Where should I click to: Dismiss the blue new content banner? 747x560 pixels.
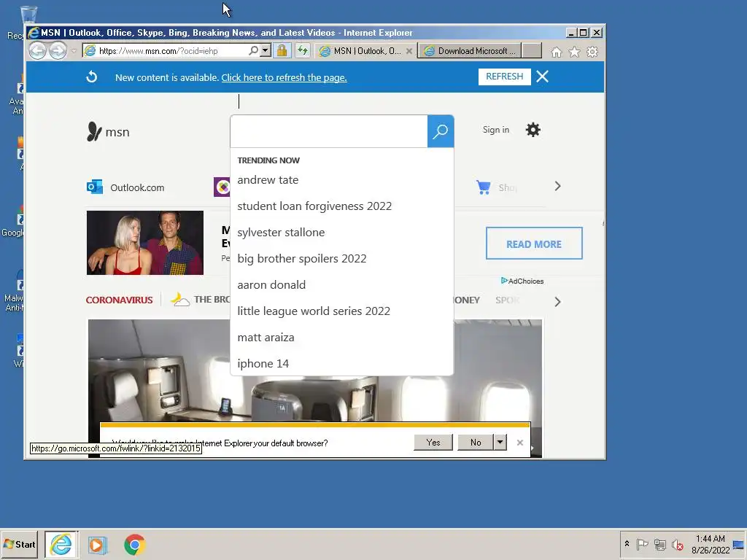click(x=542, y=77)
